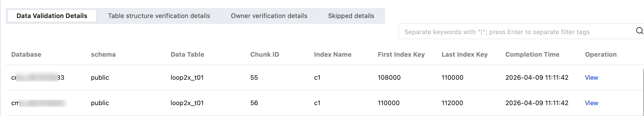The height and width of the screenshot is (116, 644).
Task: Switch to Data Validation Details tab
Action: pos(52,16)
